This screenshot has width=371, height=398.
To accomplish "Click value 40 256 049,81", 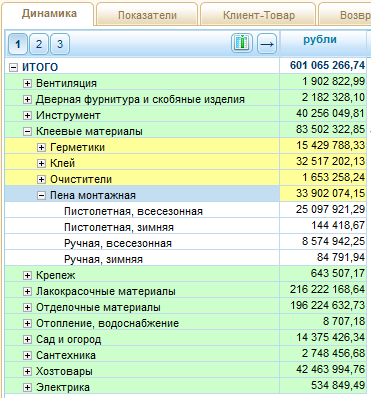I will (x=330, y=113).
